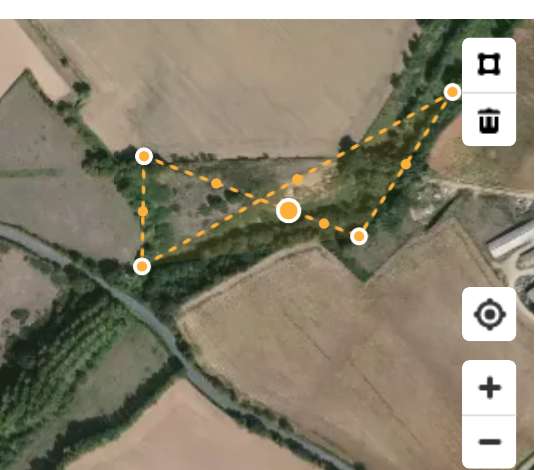The image size is (536, 470).
Task: Click midpoint between large vertex and bottom-right vertex
Action: point(324,224)
